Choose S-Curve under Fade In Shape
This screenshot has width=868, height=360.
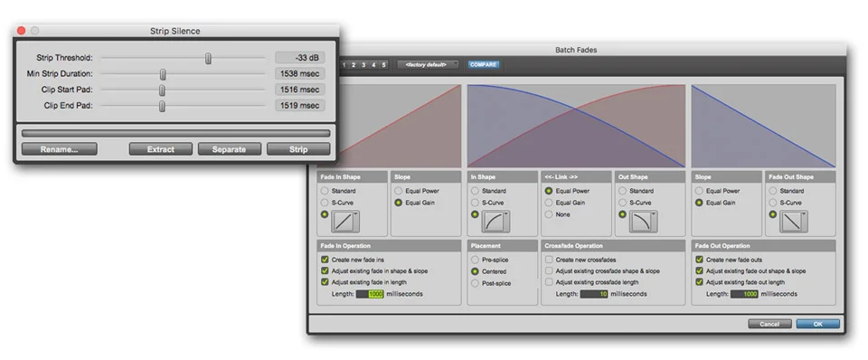coord(325,203)
